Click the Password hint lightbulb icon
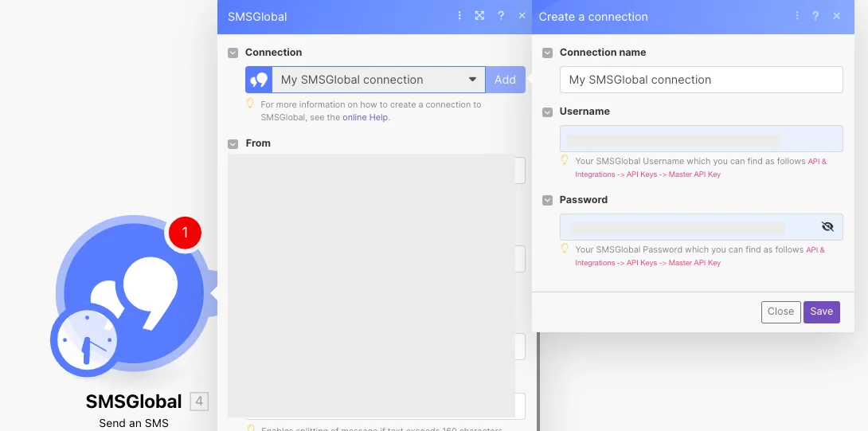 (x=565, y=249)
